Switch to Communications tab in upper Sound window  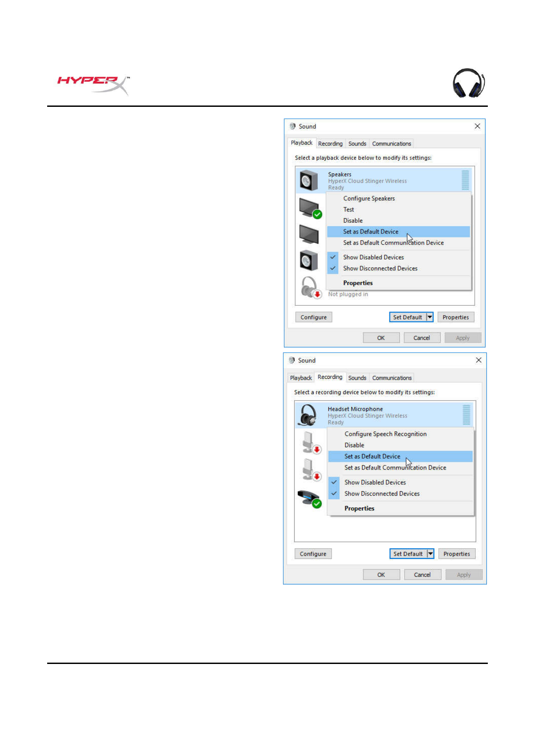pyautogui.click(x=391, y=144)
